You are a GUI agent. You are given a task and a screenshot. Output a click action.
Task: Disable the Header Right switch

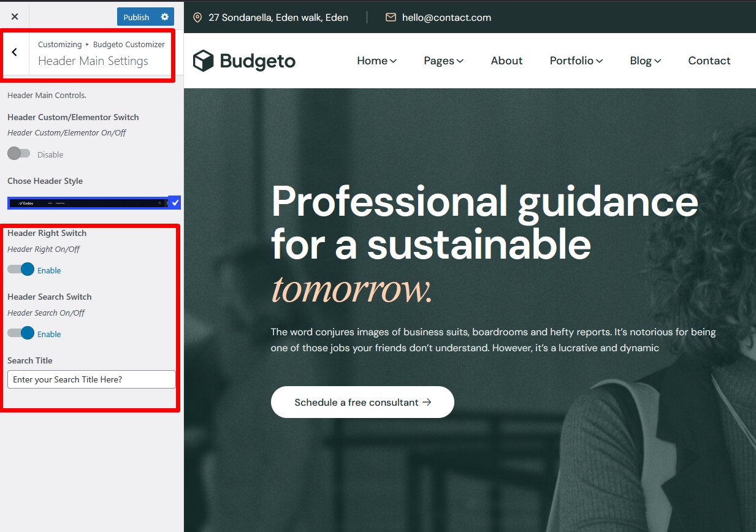pos(21,270)
